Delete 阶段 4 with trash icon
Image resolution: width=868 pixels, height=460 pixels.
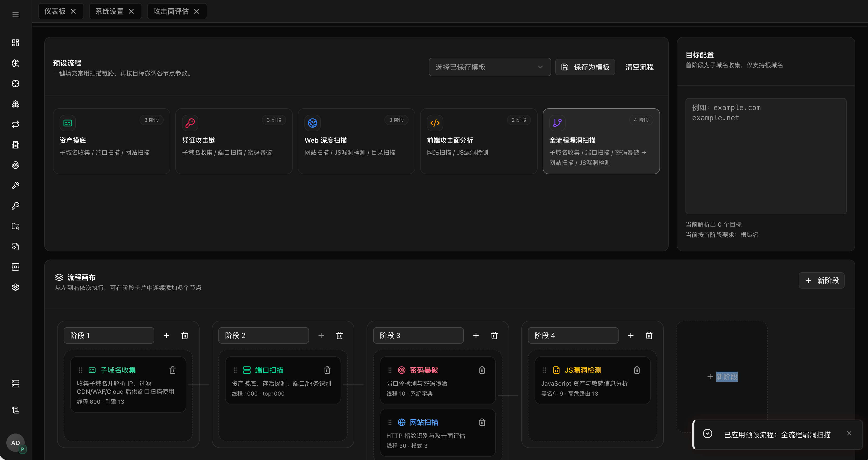[x=649, y=335]
